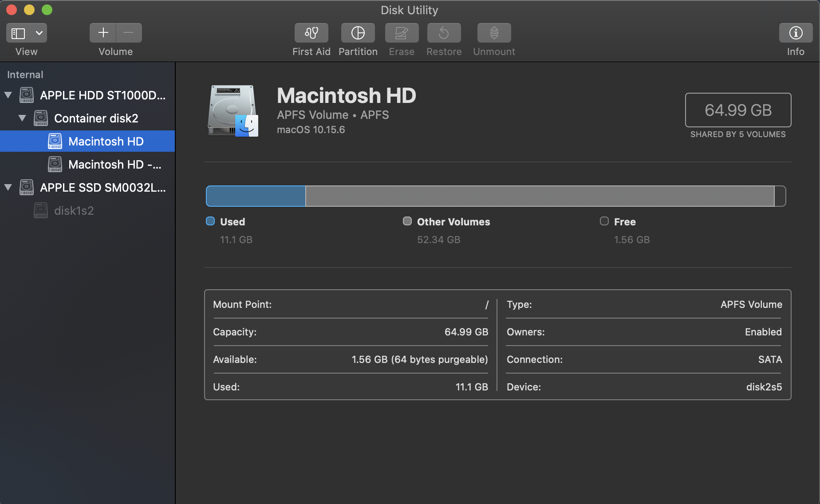820x504 pixels.
Task: Minimize window with yellow button
Action: (x=29, y=10)
